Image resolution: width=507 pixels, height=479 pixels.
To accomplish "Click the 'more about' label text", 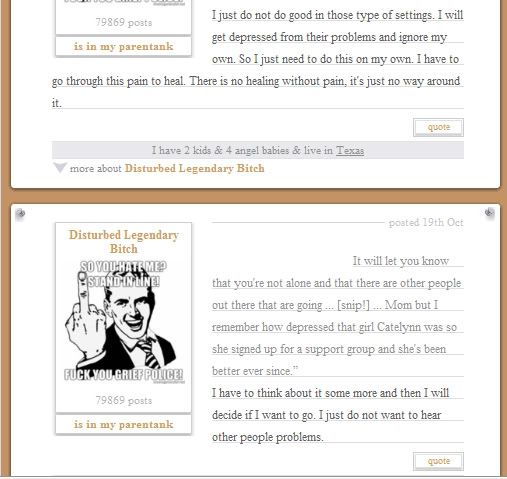I will pos(96,168).
